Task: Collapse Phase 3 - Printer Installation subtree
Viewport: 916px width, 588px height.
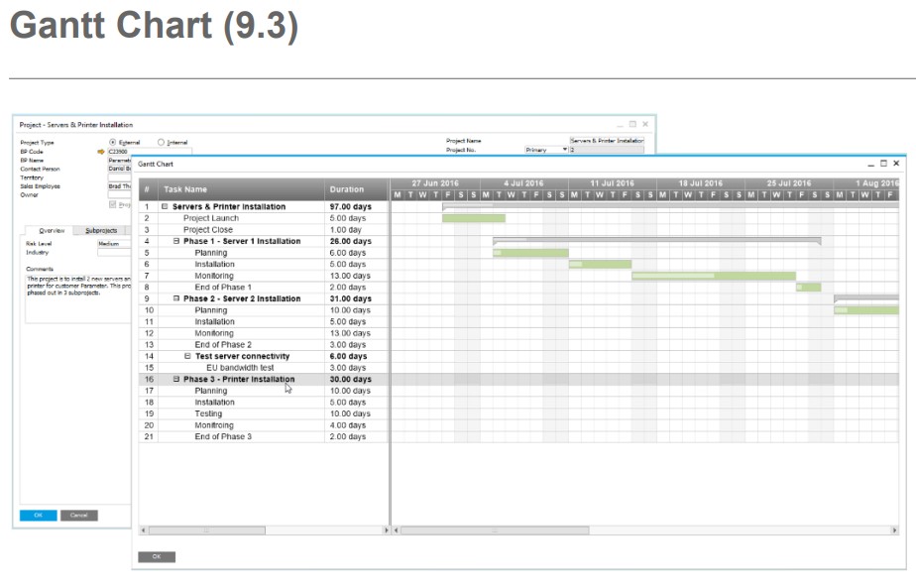Action: pyautogui.click(x=177, y=379)
